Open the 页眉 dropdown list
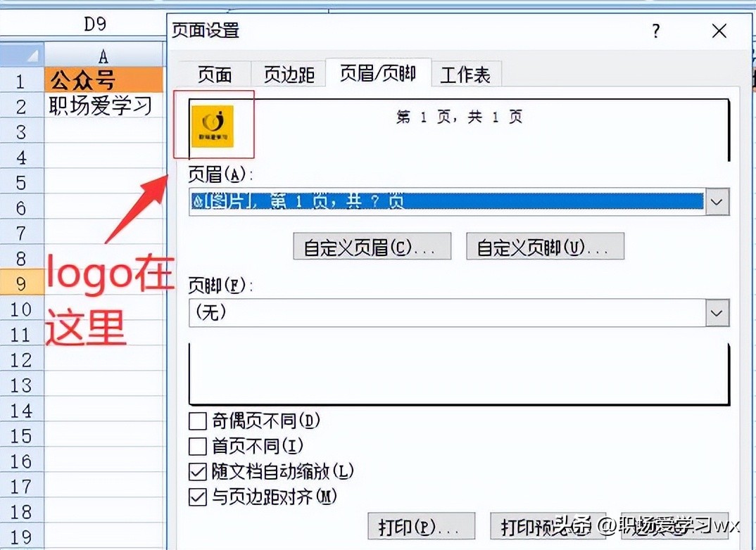The height and width of the screenshot is (550, 756). point(717,202)
